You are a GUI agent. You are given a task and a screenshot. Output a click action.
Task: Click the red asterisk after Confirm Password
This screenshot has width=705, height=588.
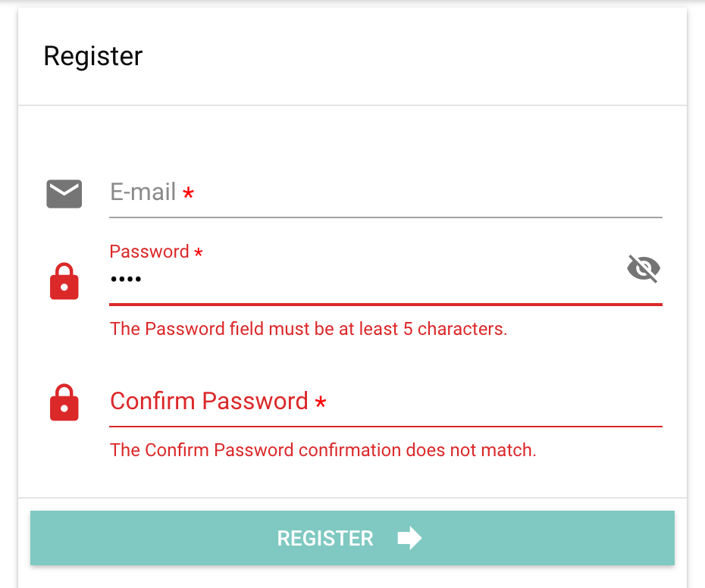[x=321, y=402]
